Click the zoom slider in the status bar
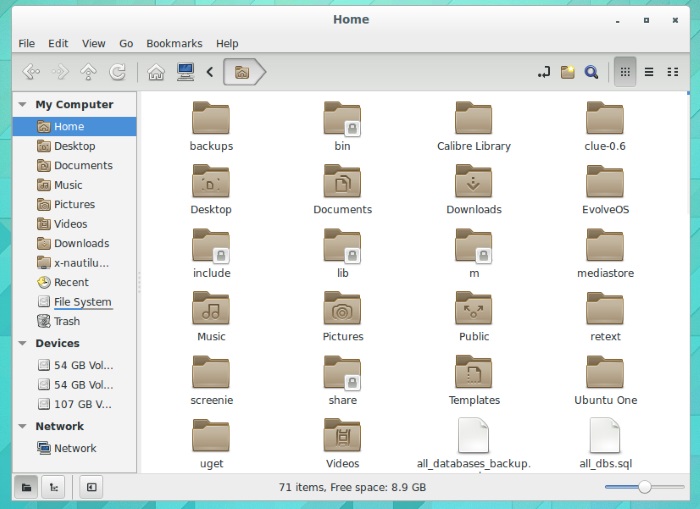This screenshot has width=700, height=509. [x=645, y=487]
